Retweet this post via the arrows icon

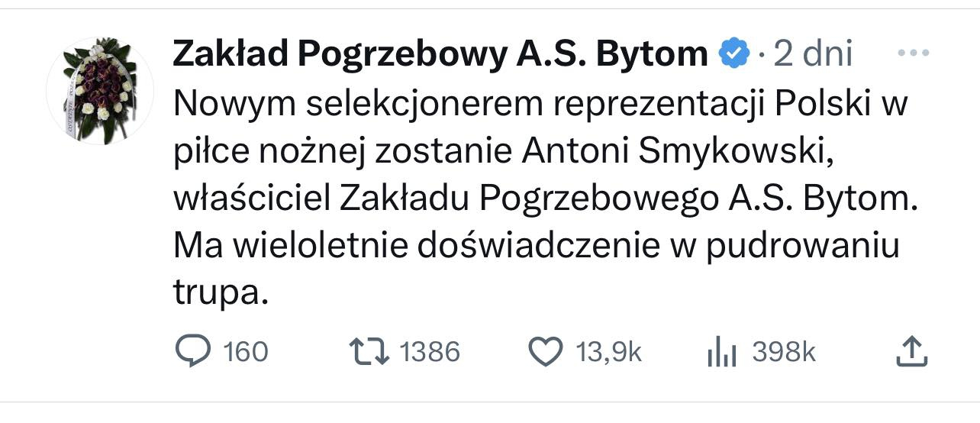369,352
